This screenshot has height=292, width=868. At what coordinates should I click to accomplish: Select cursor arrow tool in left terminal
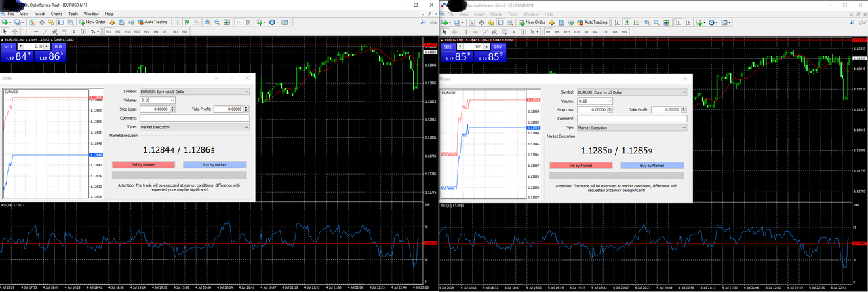(x=5, y=31)
